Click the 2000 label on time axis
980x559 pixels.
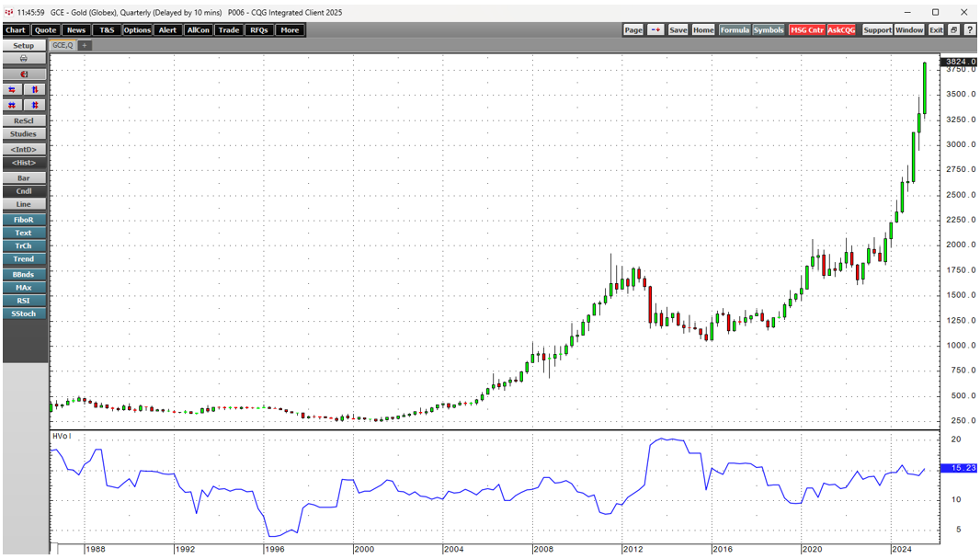pyautogui.click(x=364, y=549)
